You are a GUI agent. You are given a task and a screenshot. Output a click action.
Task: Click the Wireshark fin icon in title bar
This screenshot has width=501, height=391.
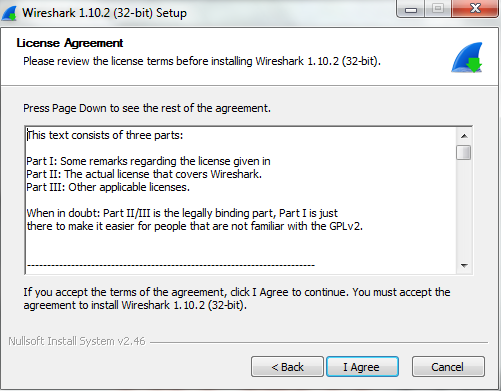pos(9,13)
